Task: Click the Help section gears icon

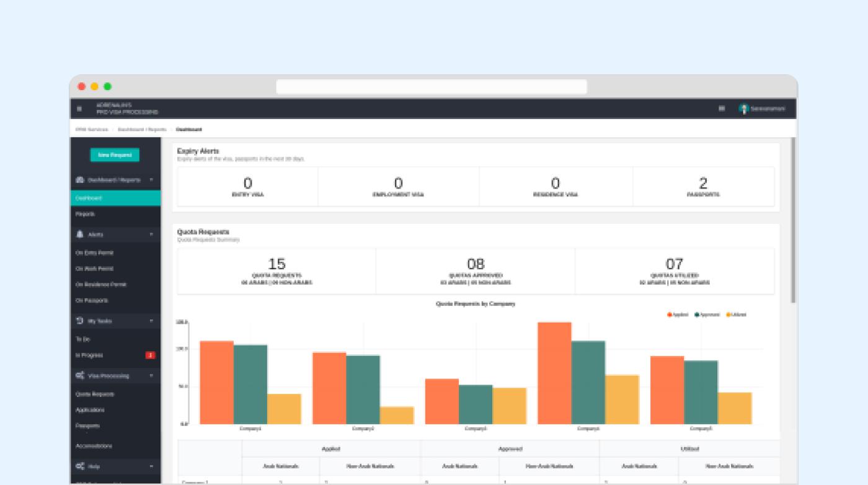Action: coord(80,466)
